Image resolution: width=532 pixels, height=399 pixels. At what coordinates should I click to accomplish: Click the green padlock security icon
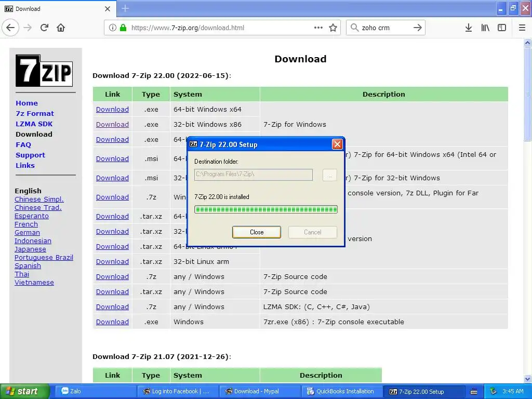click(123, 28)
